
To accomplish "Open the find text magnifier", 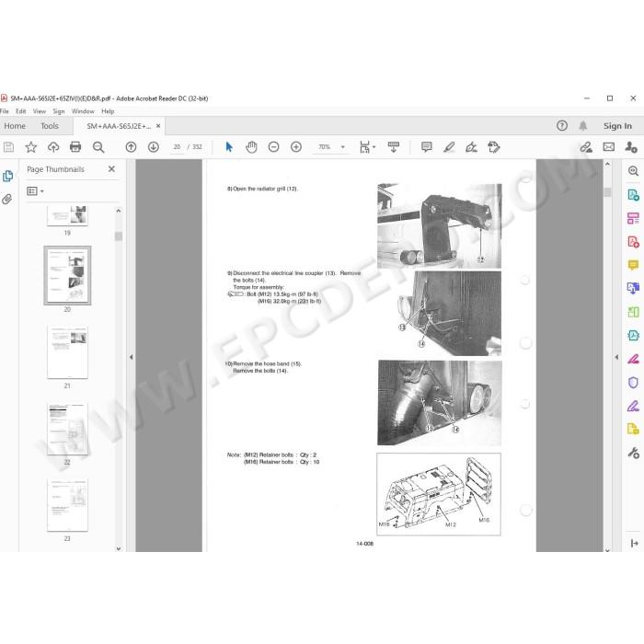I will [98, 147].
